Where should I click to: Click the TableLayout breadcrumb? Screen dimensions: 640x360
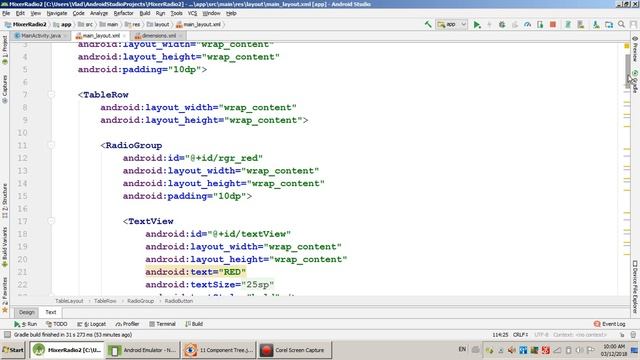point(69,301)
